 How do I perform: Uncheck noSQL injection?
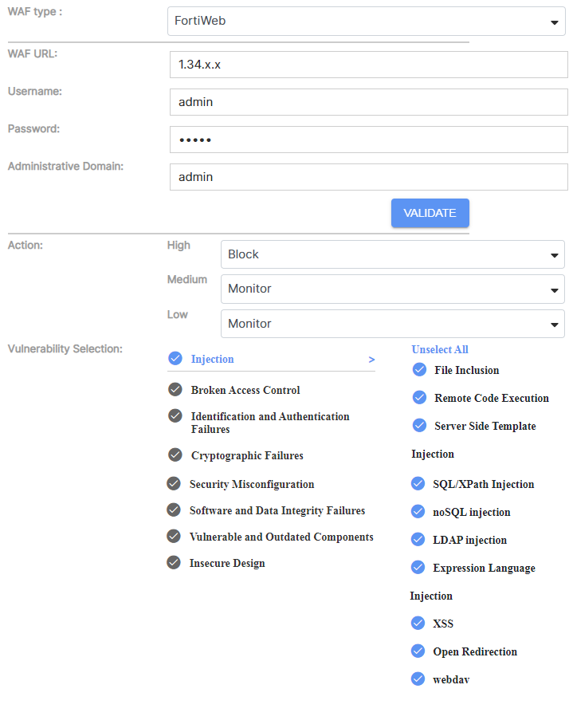click(x=418, y=511)
